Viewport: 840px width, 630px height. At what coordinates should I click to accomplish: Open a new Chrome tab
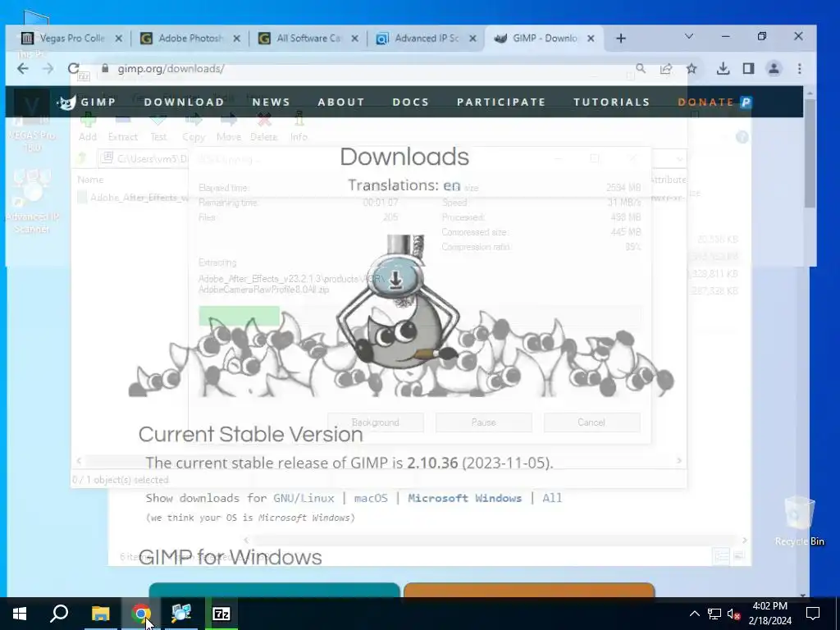click(x=621, y=38)
